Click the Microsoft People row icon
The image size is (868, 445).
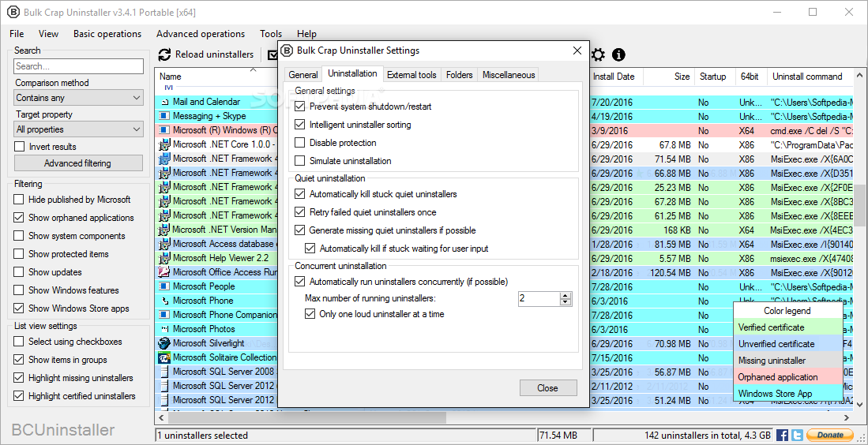tap(163, 286)
